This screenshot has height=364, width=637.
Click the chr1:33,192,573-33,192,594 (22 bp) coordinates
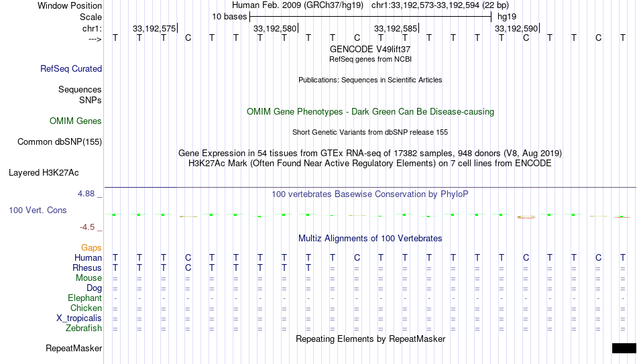coord(440,5)
